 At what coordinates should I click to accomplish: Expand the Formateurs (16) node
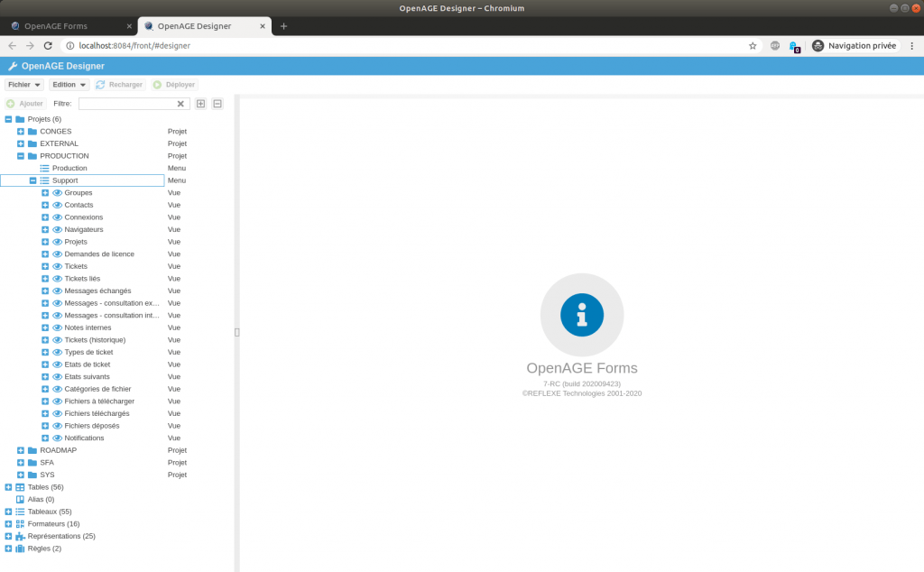click(x=8, y=524)
